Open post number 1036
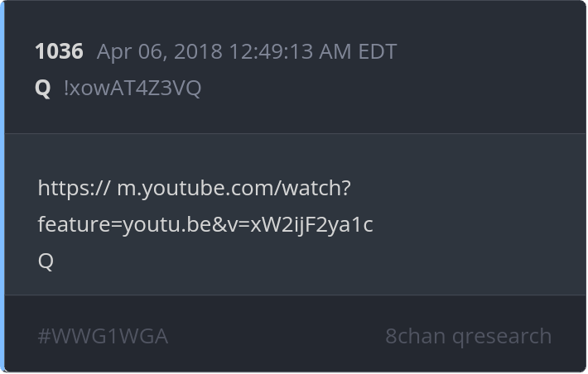The height and width of the screenshot is (374, 588). click(59, 51)
